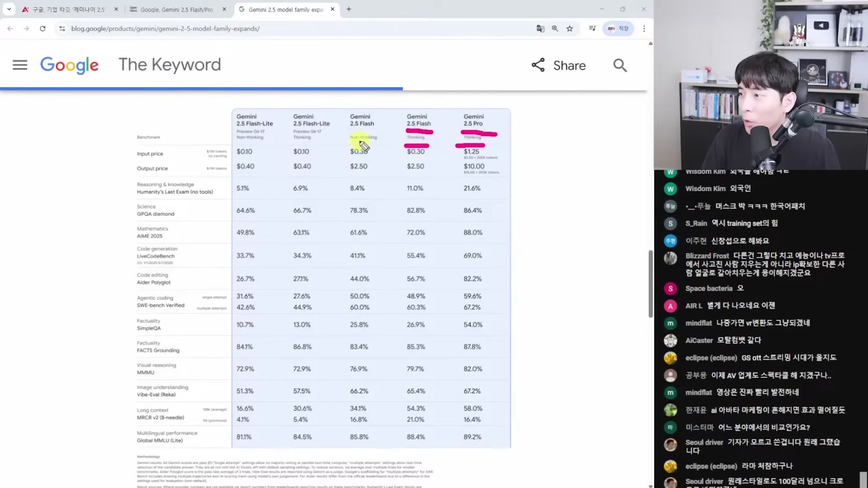Click the page vertical scrollbar thumb
Viewport: 868px width, 488px height.
click(650, 283)
